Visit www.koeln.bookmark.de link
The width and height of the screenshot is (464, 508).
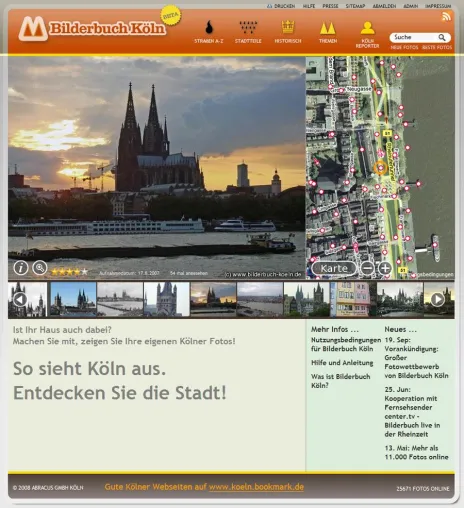click(256, 487)
